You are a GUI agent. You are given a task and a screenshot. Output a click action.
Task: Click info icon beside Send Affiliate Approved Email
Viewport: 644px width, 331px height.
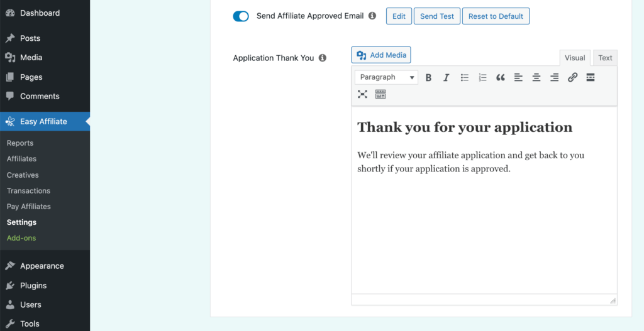pos(372,16)
